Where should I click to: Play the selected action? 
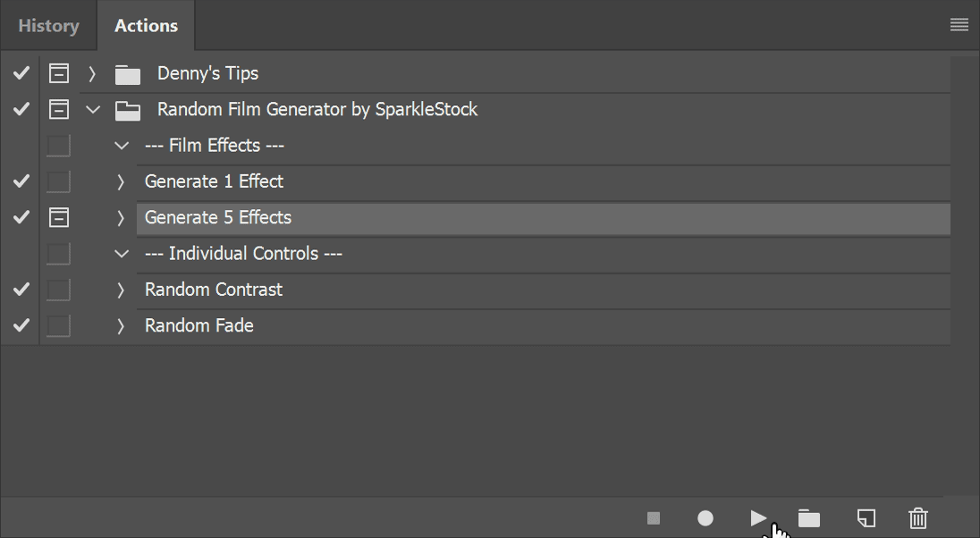[x=758, y=518]
